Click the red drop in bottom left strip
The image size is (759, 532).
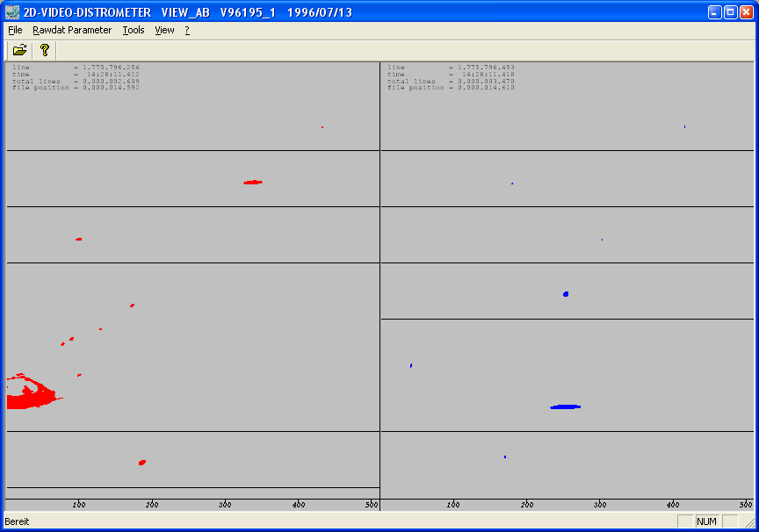[142, 463]
